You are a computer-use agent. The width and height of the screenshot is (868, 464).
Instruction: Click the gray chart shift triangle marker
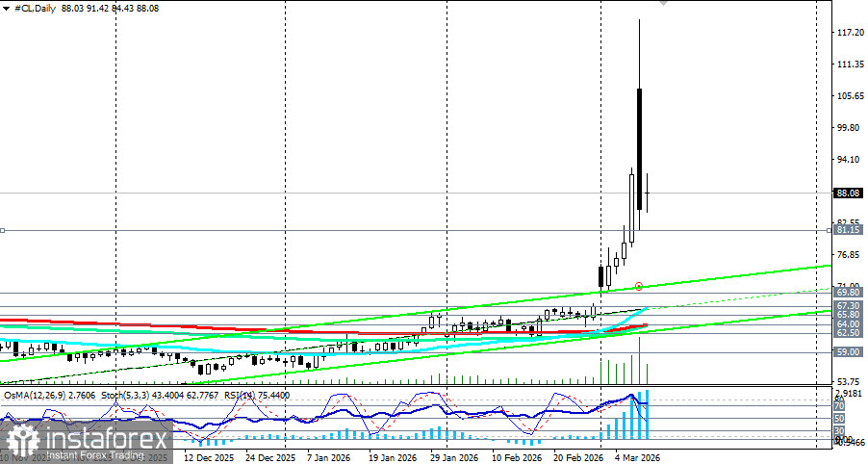(x=663, y=3)
